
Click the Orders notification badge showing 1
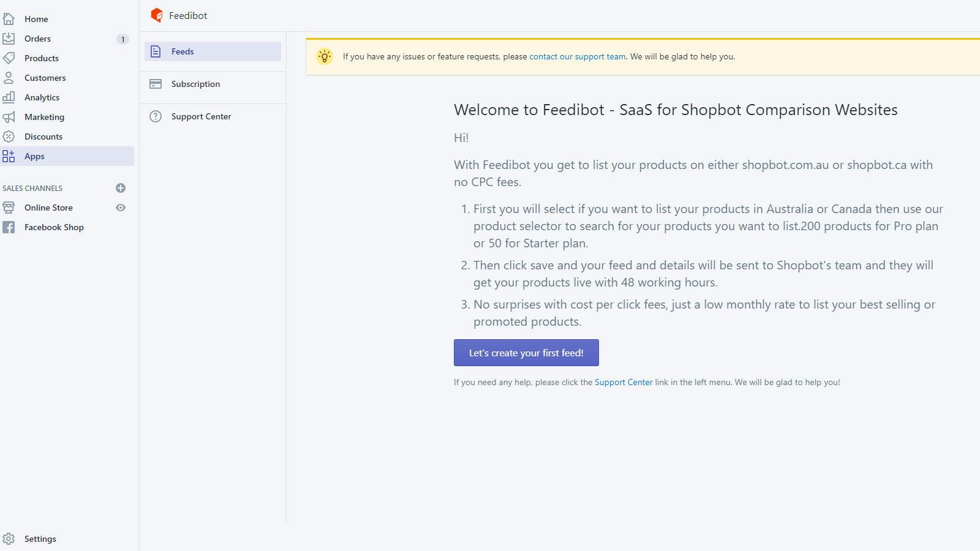coord(122,39)
